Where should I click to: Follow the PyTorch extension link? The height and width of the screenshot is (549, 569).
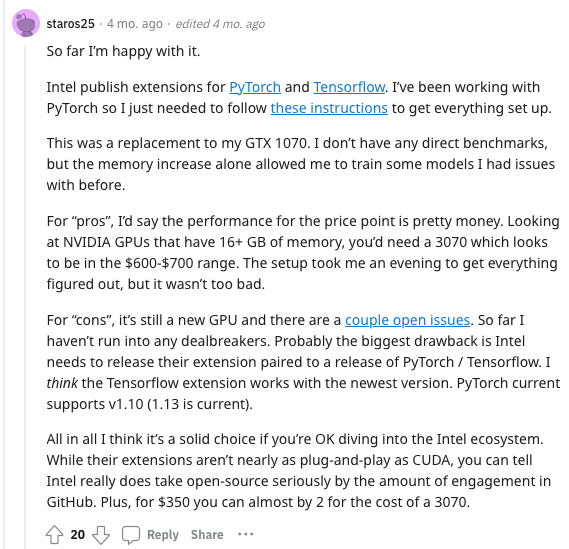(255, 87)
